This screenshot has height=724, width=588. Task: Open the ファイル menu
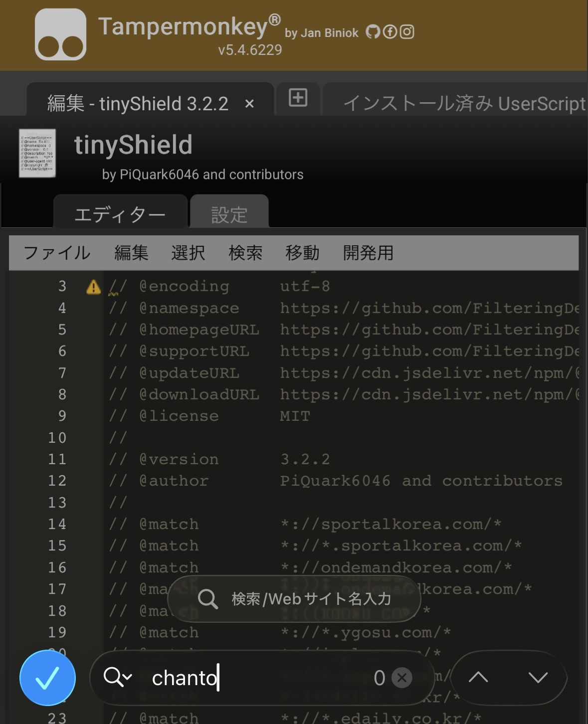click(57, 253)
